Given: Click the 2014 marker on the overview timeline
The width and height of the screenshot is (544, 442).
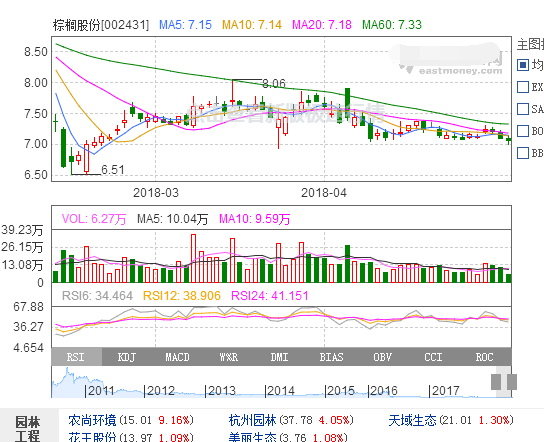Looking at the screenshot, I should coord(280,391).
